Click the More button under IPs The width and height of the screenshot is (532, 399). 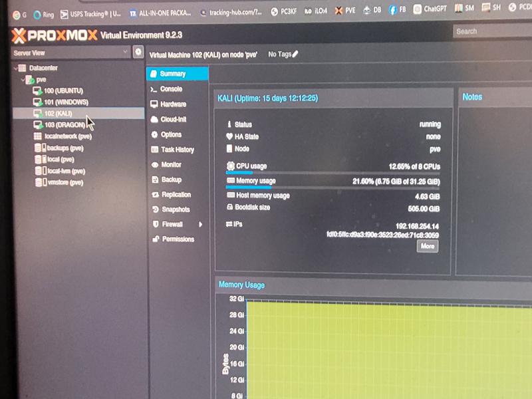pyautogui.click(x=428, y=246)
